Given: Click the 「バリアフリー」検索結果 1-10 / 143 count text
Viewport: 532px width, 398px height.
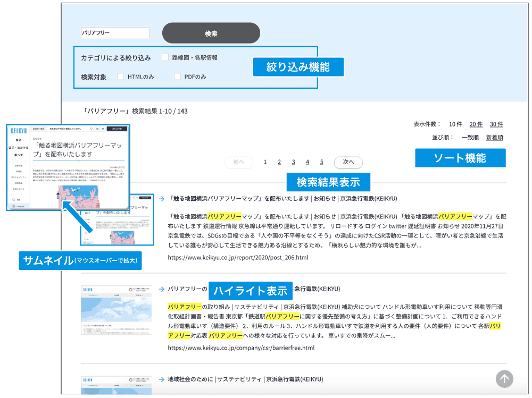Looking at the screenshot, I should click(x=136, y=111).
